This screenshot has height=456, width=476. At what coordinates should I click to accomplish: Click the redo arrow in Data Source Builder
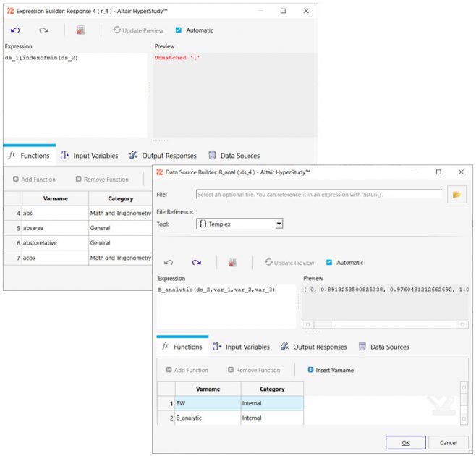pyautogui.click(x=196, y=263)
